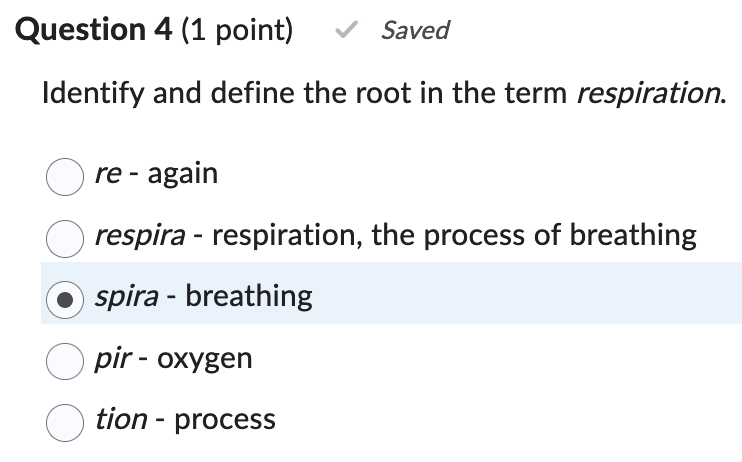Click the word 'oxygen' in the fourth option

[210, 358]
